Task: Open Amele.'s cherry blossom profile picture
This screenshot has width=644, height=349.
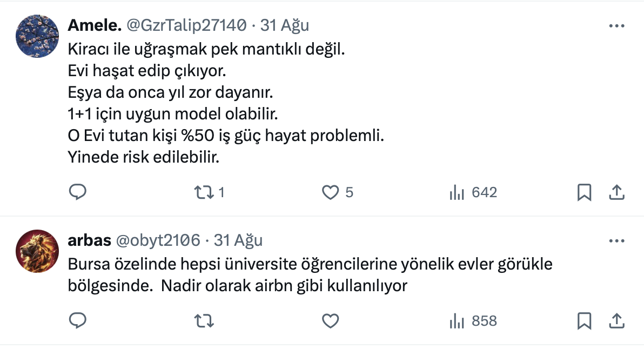Action: [x=37, y=36]
